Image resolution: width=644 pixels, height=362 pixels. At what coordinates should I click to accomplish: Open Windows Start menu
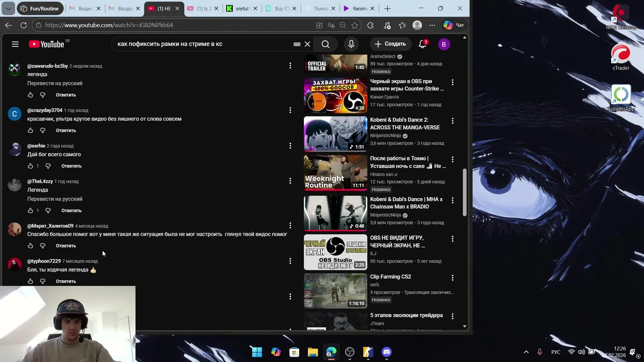click(257, 352)
